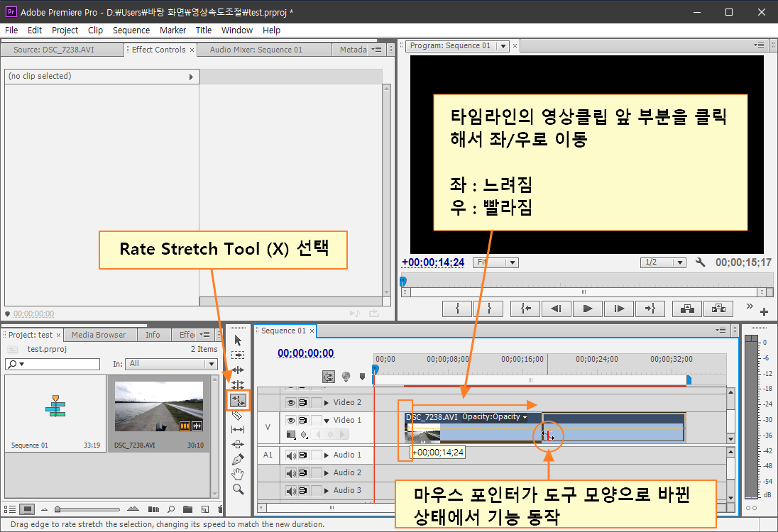
Task: Step back one frame
Action: [x=557, y=309]
